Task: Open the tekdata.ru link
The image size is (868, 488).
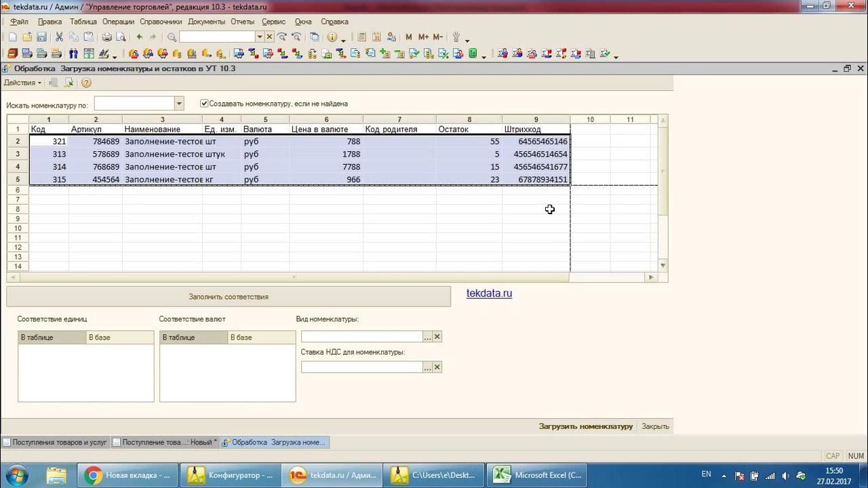Action: pyautogui.click(x=489, y=293)
